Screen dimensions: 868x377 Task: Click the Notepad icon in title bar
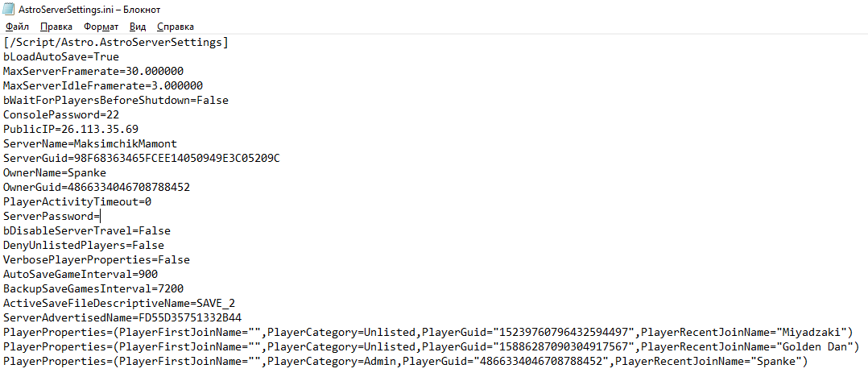click(x=9, y=10)
